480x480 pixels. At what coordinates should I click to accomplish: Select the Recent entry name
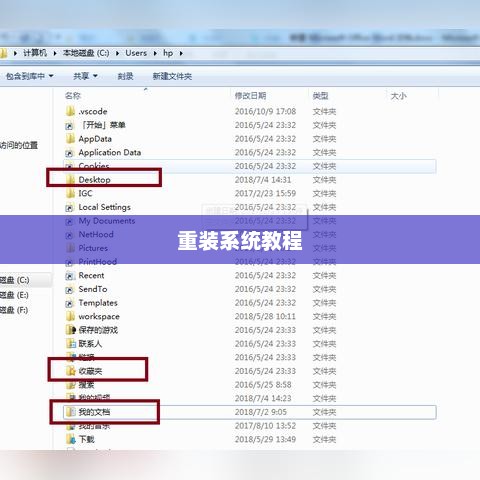pos(91,275)
